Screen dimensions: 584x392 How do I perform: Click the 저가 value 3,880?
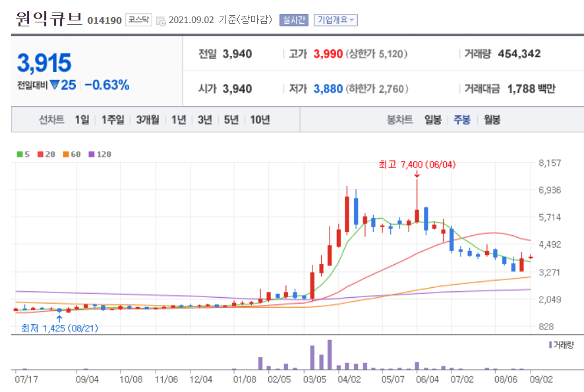tap(328, 89)
